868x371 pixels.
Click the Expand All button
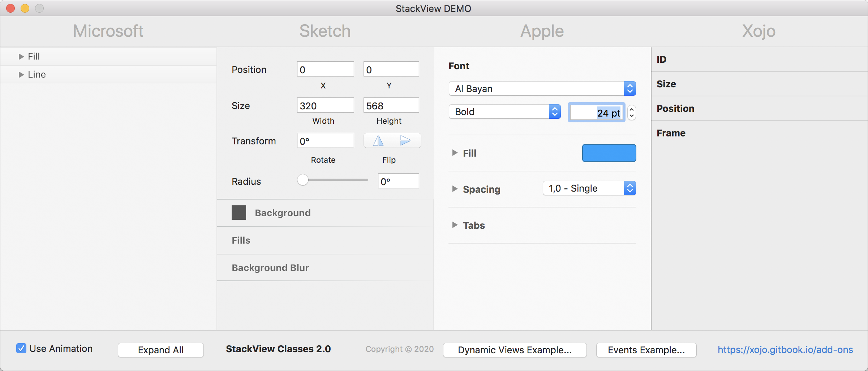coord(161,350)
